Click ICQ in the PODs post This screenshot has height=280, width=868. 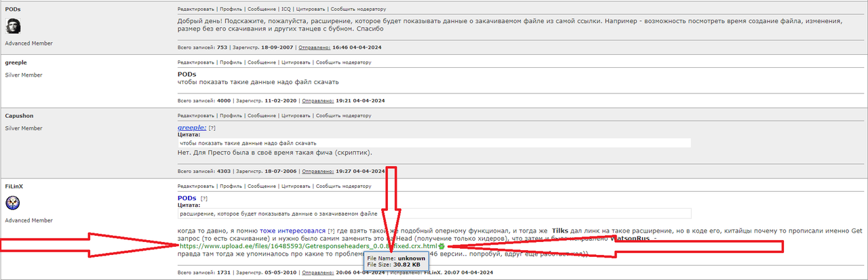tap(286, 9)
